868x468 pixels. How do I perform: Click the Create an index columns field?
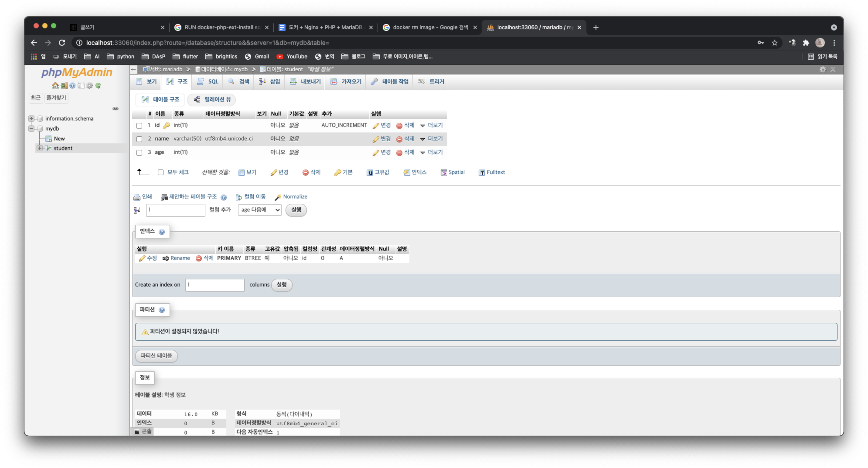[215, 285]
